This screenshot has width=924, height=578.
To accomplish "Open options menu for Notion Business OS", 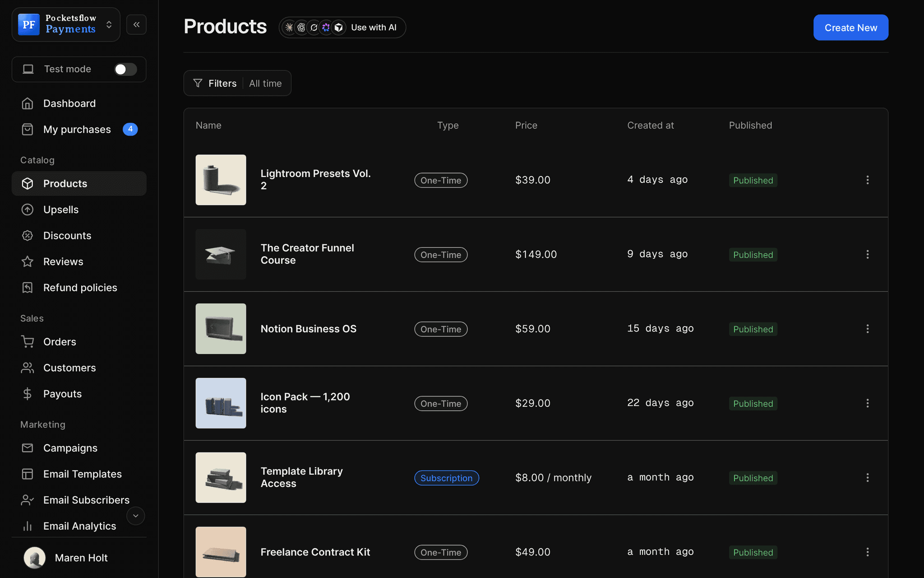I will [x=867, y=329].
